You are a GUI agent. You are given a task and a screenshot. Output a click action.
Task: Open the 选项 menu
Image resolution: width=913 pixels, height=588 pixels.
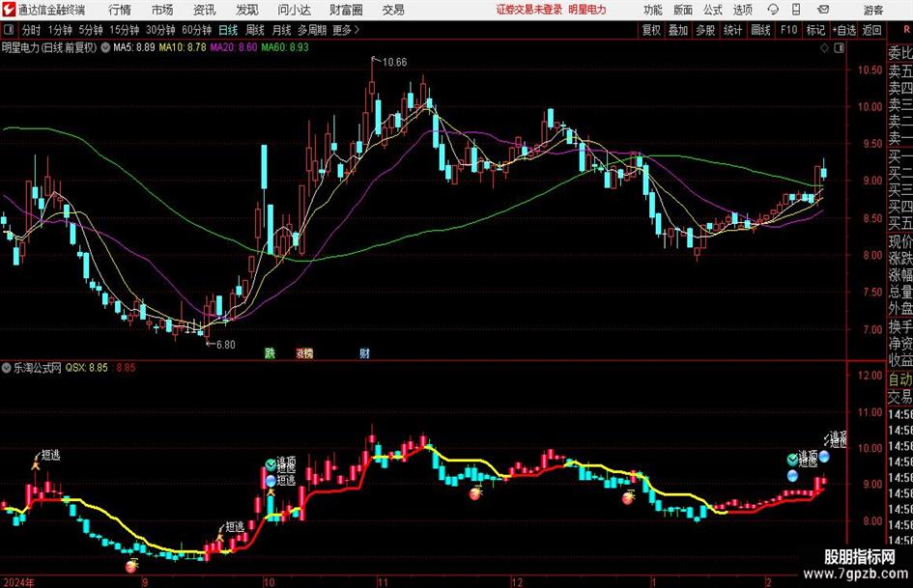pyautogui.click(x=742, y=10)
